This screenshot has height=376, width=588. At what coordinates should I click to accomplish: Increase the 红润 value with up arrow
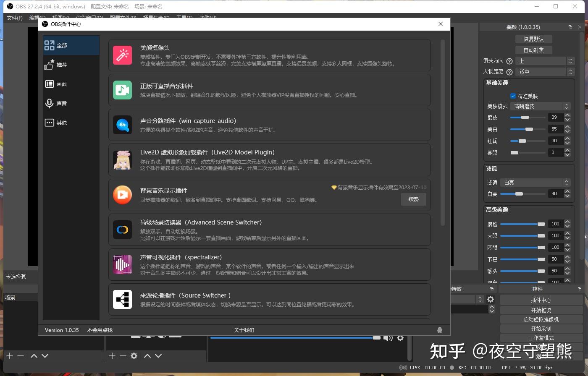(x=567, y=139)
